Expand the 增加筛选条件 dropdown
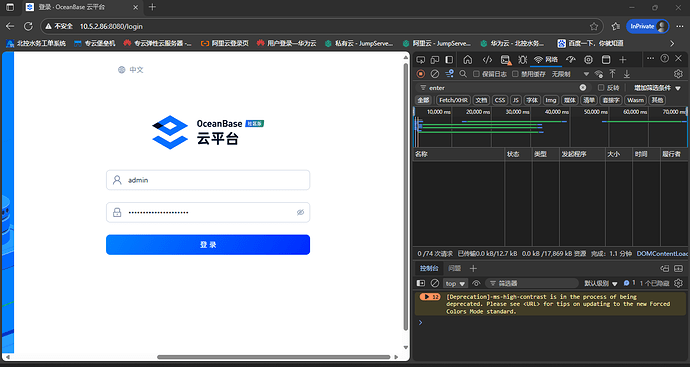The image size is (690, 367). click(x=657, y=88)
